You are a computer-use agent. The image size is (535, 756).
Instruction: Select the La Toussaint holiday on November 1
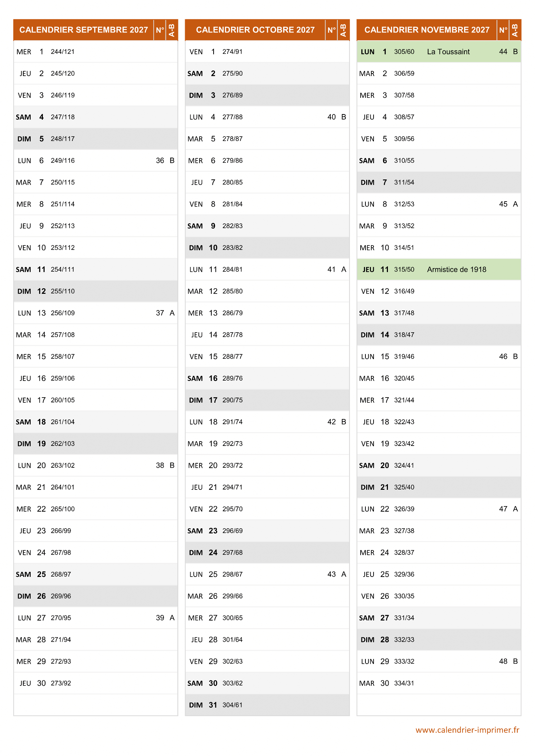[x=448, y=52]
